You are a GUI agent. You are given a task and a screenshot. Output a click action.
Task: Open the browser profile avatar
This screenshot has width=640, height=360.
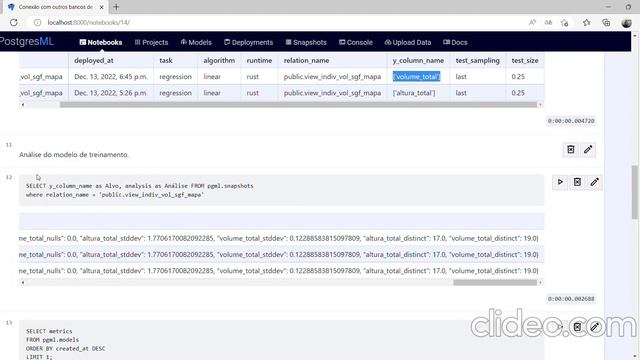[x=627, y=22]
